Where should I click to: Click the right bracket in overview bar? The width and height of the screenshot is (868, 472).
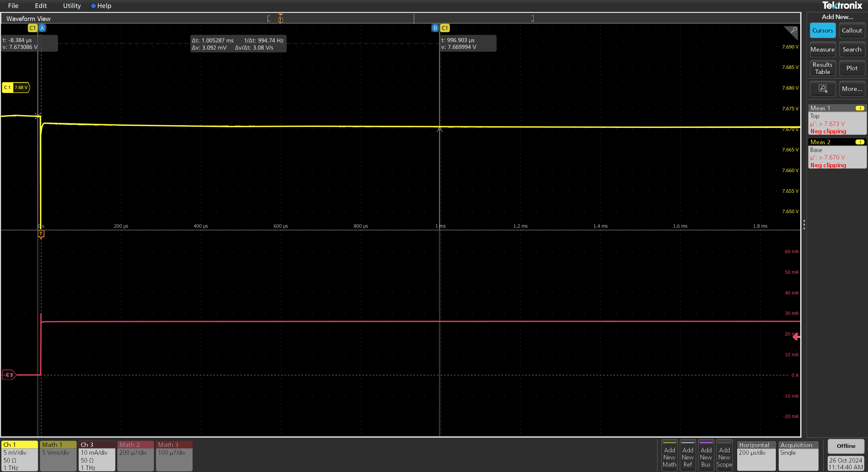[x=532, y=18]
